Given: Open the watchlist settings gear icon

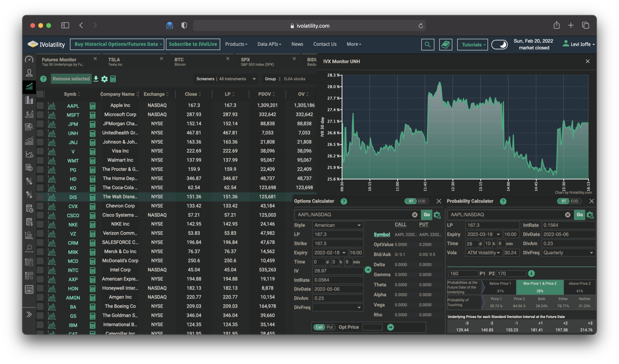Looking at the screenshot, I should tap(105, 79).
